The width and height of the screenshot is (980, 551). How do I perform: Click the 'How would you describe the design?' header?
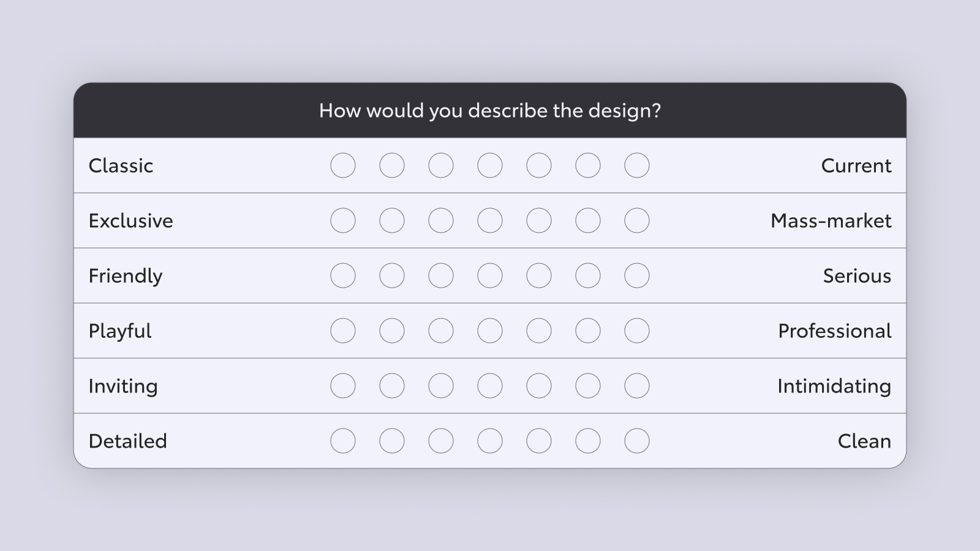click(x=490, y=110)
